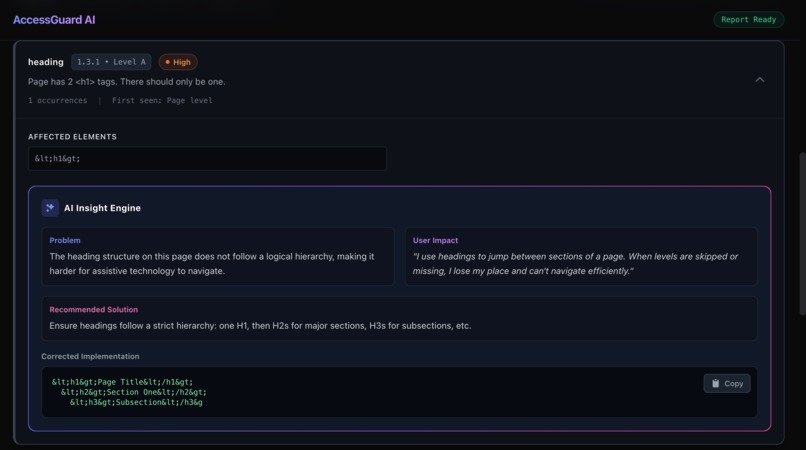Click the user impact quote text
Viewport: 806px width, 450px height.
tap(575, 263)
